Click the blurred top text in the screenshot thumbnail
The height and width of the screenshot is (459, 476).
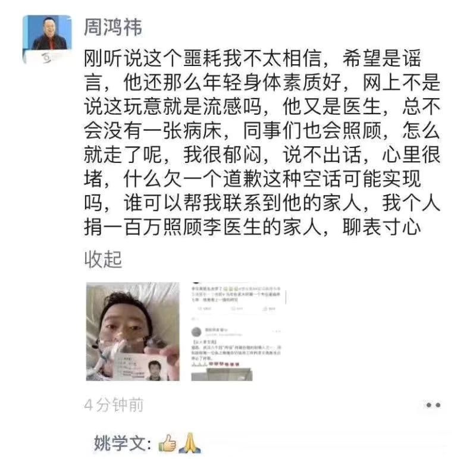pyautogui.click(x=236, y=293)
